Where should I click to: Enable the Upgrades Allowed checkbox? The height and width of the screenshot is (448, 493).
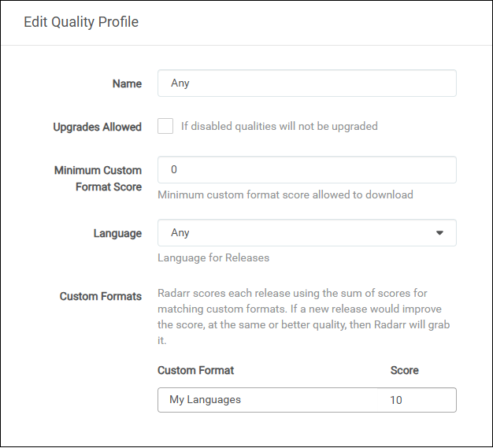[165, 126]
